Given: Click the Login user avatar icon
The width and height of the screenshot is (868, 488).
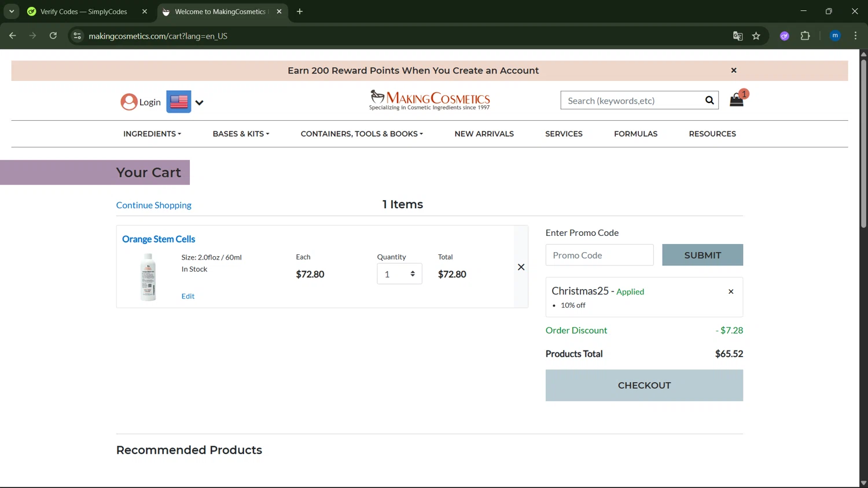Looking at the screenshot, I should click(128, 102).
